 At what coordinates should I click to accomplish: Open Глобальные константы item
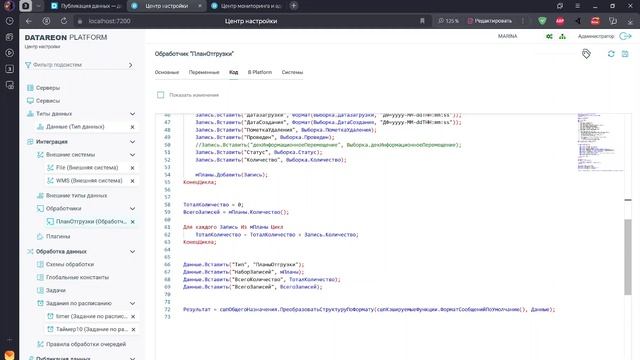[x=77, y=278]
